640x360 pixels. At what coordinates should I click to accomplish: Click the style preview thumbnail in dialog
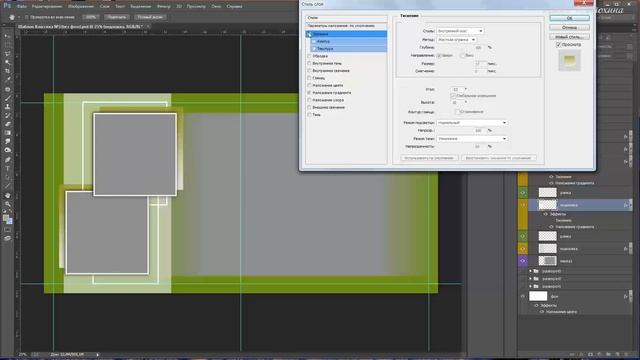click(x=569, y=60)
